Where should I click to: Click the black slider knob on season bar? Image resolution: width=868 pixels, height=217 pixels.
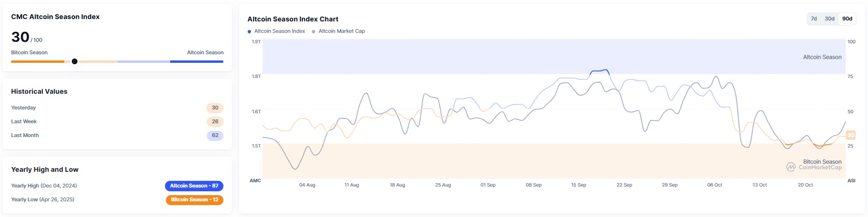tap(75, 61)
